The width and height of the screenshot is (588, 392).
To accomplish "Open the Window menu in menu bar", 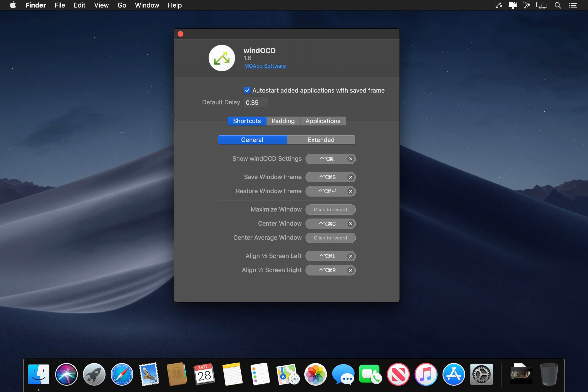I will [147, 5].
